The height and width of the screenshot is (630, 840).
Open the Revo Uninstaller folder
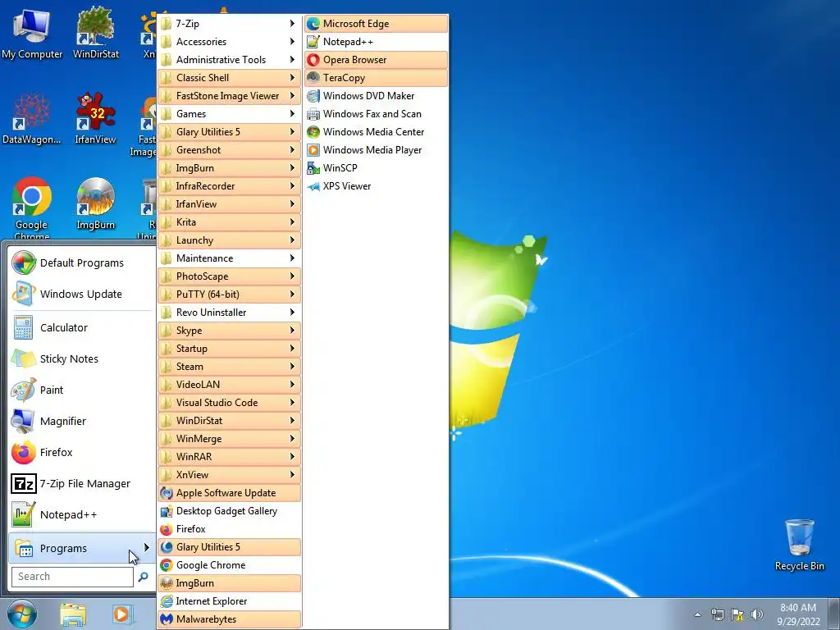(x=230, y=313)
